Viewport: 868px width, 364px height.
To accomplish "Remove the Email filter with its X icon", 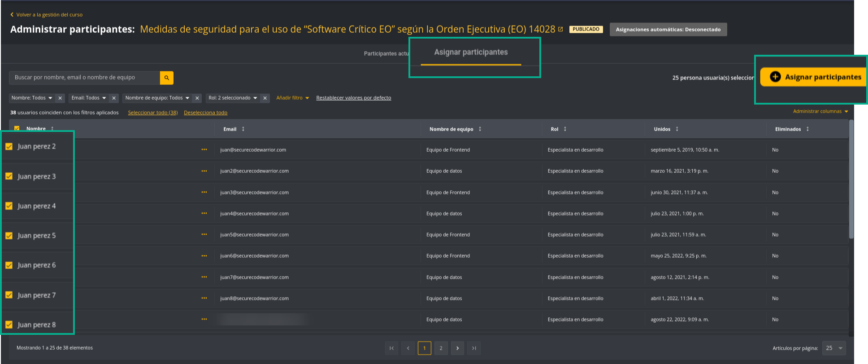I will tap(114, 98).
